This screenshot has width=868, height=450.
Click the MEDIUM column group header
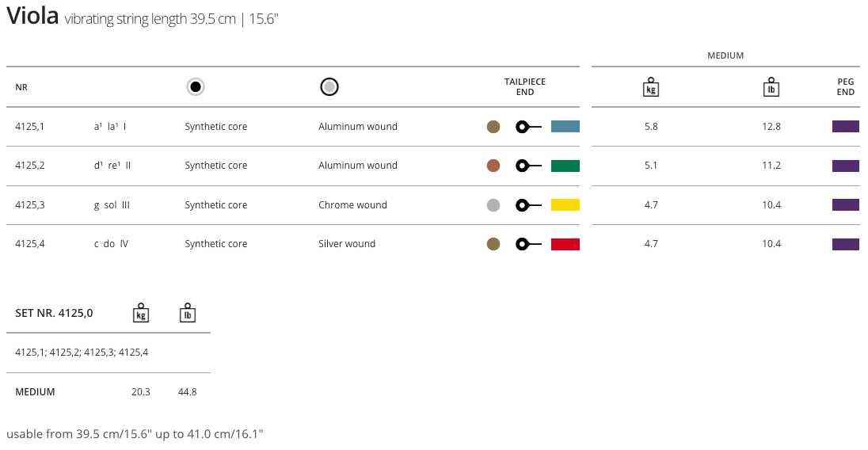point(725,55)
